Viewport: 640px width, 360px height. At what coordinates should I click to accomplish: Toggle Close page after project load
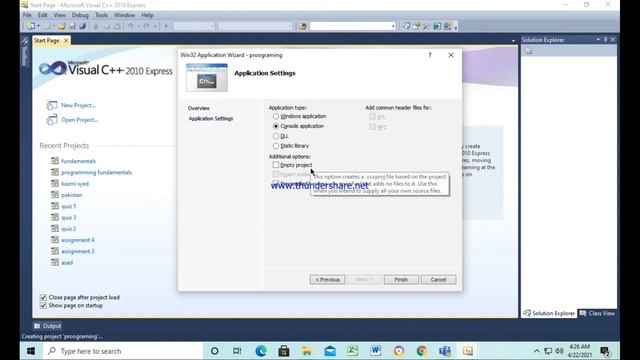pos(43,298)
